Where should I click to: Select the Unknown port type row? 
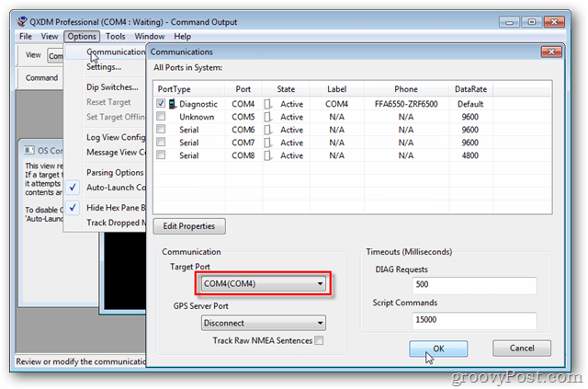pyautogui.click(x=197, y=117)
